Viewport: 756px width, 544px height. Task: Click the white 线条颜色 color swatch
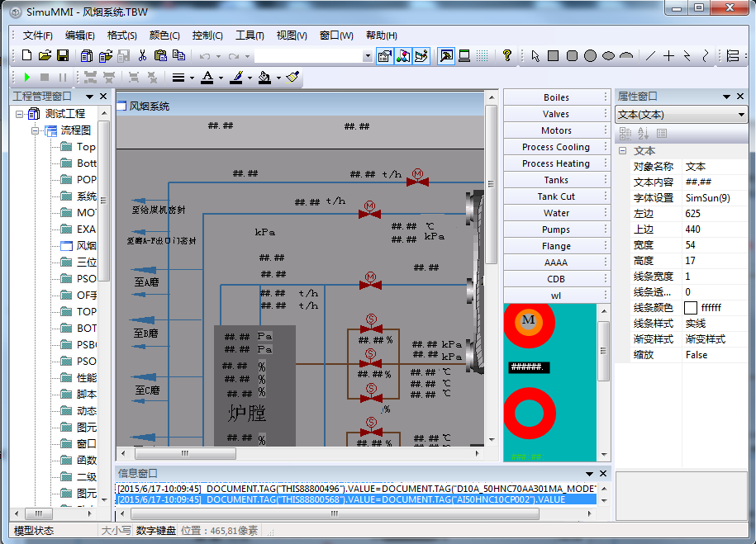[690, 308]
